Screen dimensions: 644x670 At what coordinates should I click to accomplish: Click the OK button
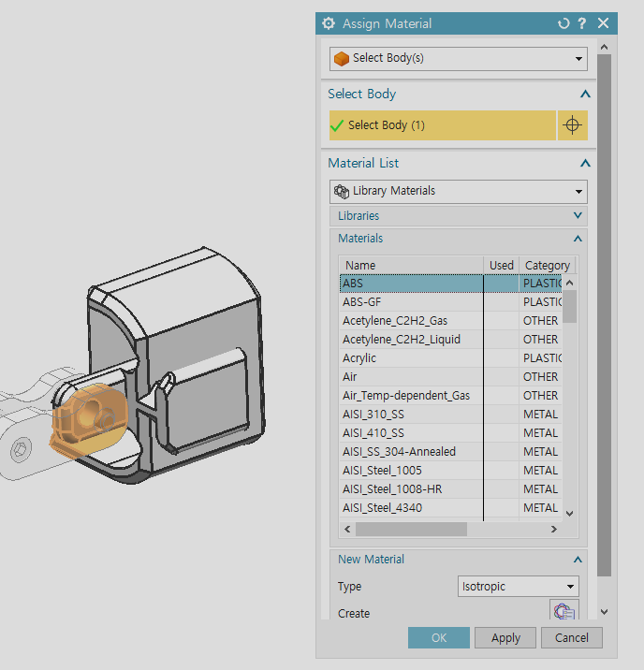point(438,638)
